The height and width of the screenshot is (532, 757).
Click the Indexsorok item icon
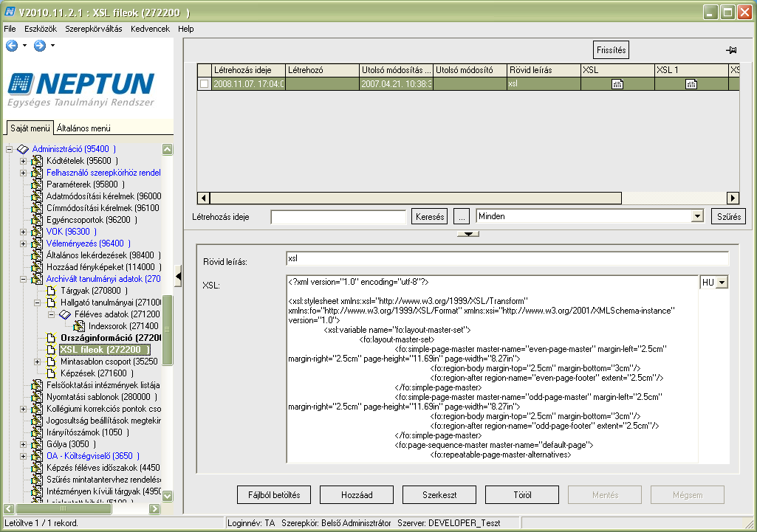pos(79,326)
